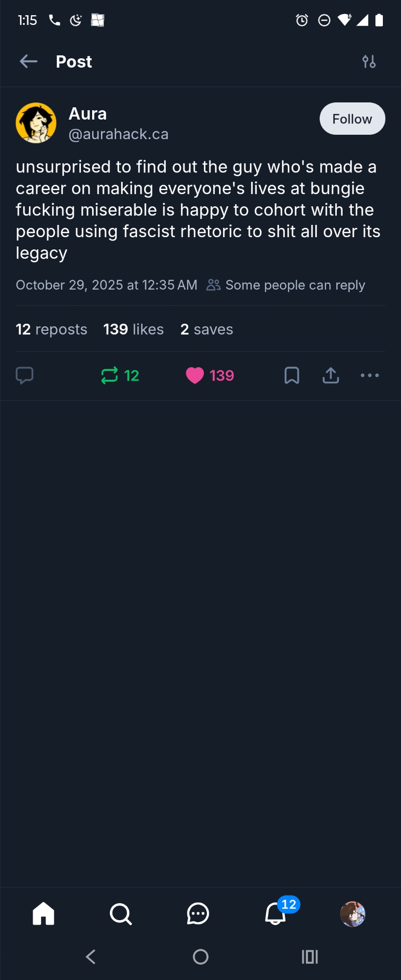This screenshot has width=401, height=980.
Task: Open the Chat messages tab
Action: [198, 914]
